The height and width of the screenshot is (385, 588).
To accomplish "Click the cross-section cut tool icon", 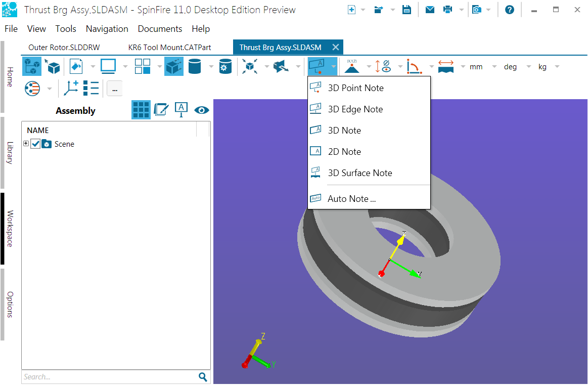I will click(x=280, y=66).
